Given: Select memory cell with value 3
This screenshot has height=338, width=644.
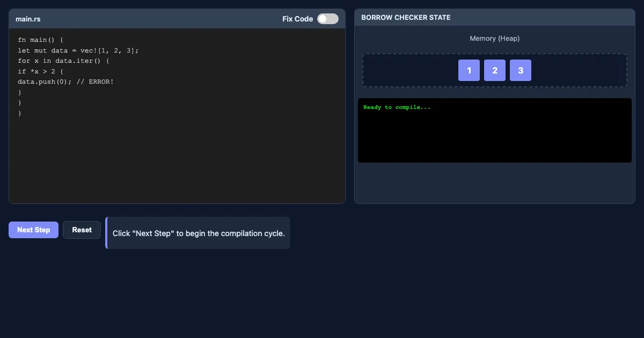Looking at the screenshot, I should coord(521,70).
